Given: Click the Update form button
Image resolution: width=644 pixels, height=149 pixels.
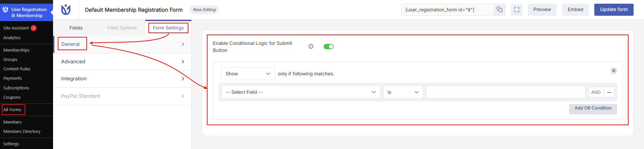Looking at the screenshot, I should pyautogui.click(x=614, y=10).
